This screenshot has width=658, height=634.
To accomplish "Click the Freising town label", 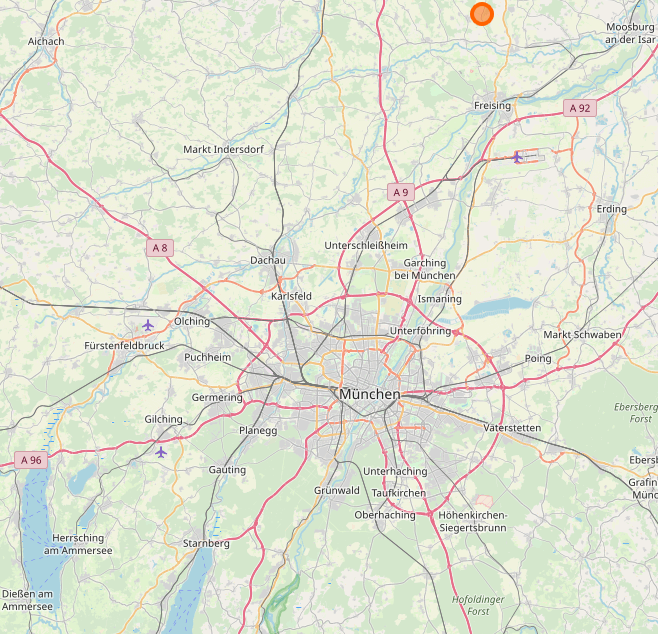I will (492, 105).
